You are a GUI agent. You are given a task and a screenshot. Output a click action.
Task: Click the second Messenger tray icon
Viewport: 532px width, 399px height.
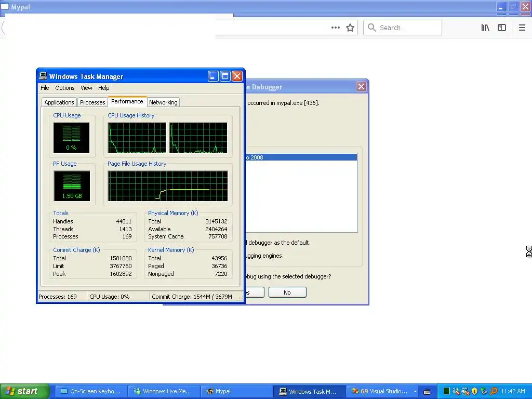pyautogui.click(x=465, y=391)
